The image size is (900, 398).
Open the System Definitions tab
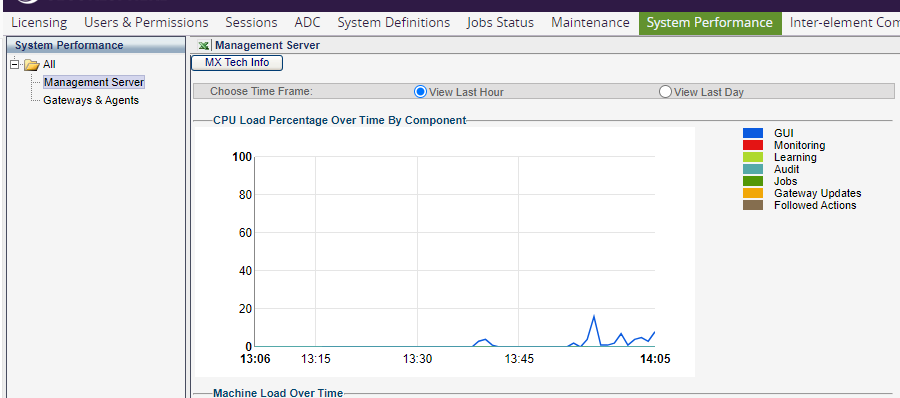click(394, 23)
